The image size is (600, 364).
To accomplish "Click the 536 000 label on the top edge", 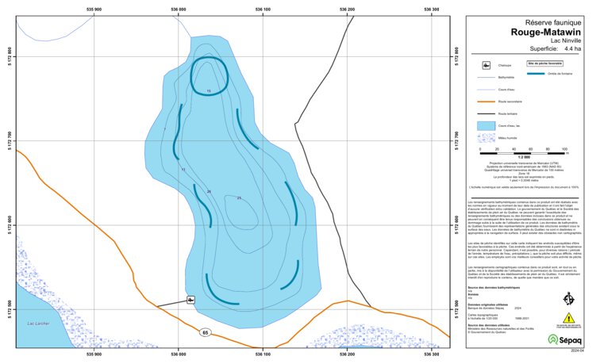I will (179, 10).
